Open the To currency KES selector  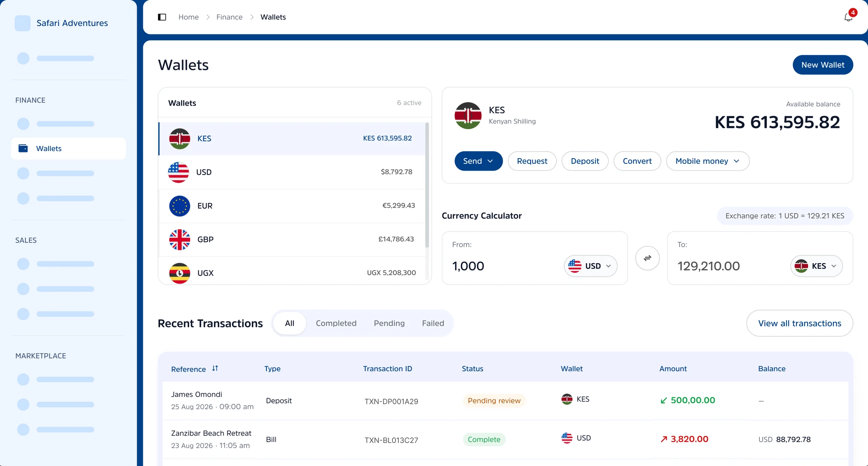pyautogui.click(x=816, y=266)
